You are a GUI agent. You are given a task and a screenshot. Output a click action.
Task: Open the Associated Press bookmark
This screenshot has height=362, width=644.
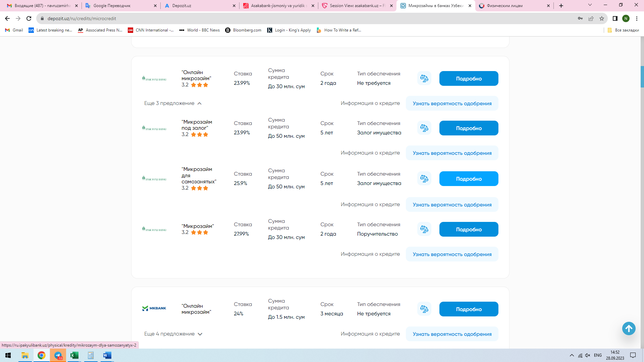click(x=100, y=30)
